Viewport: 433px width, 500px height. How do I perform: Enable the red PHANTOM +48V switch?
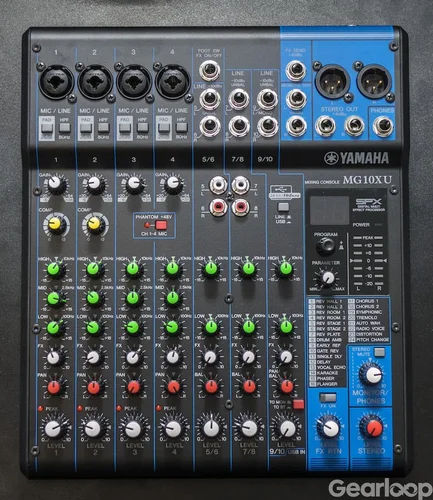tap(161, 225)
